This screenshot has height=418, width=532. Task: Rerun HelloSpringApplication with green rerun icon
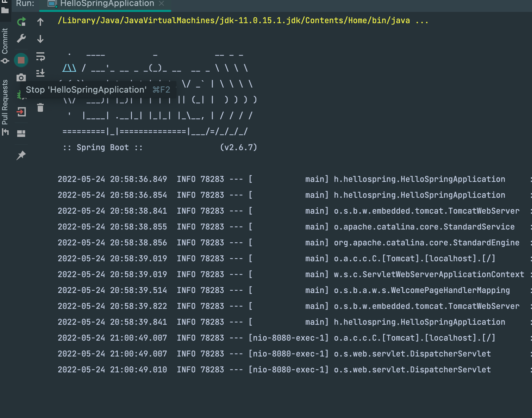pyautogui.click(x=21, y=22)
